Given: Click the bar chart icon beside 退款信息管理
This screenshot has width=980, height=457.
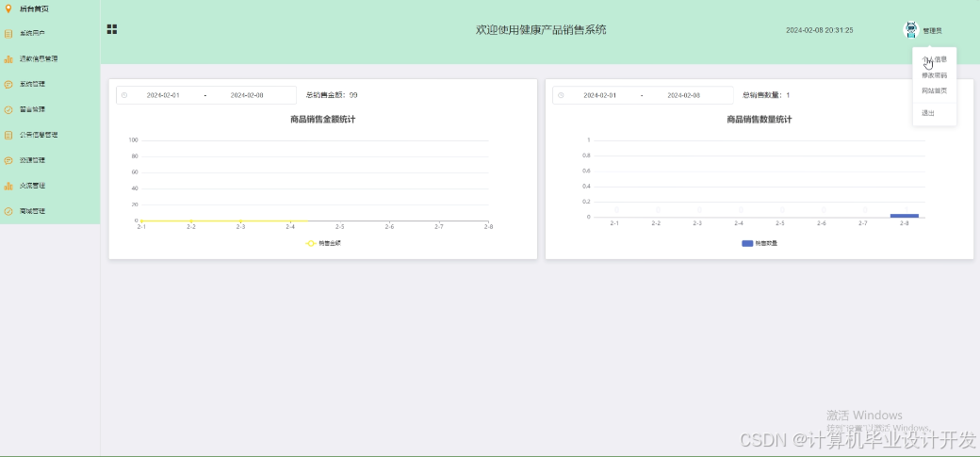Looking at the screenshot, I should click(8, 58).
